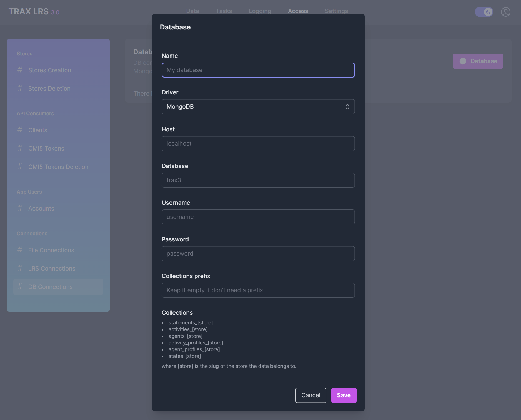
Task: Click the hash icon beside LRS Connections
Action: click(20, 268)
